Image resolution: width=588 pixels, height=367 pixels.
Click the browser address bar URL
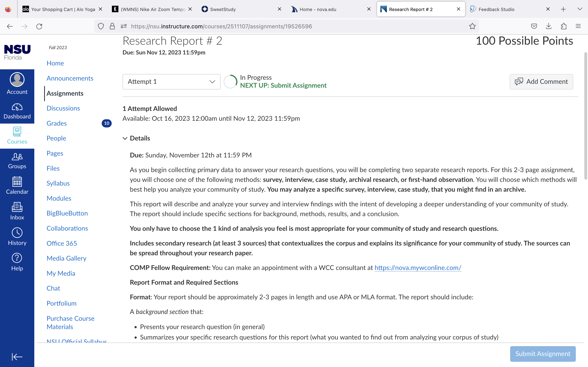pyautogui.click(x=221, y=26)
